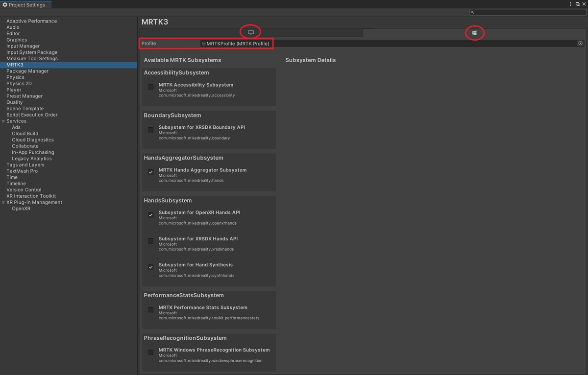Switch to the Windows UWP platform tab
This screenshot has height=375, width=588.
474,33
